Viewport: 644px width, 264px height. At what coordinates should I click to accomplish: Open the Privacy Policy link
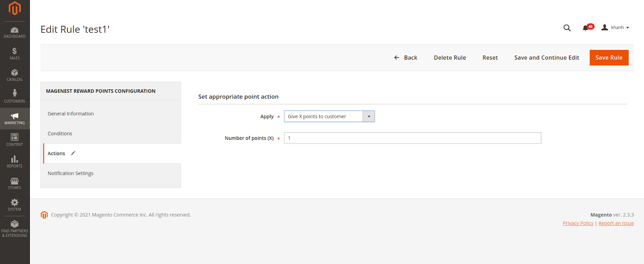[578, 223]
